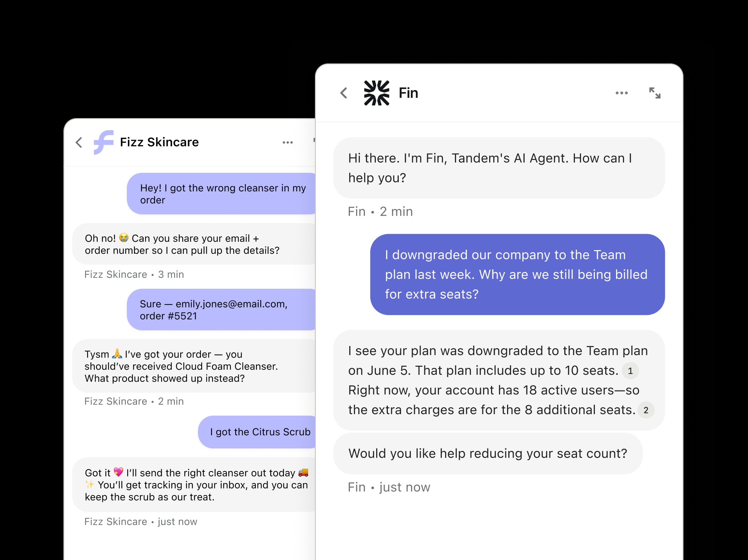Screen dimensions: 748x560
Task: Click the back chevron in the Fin window
Action: coord(343,93)
